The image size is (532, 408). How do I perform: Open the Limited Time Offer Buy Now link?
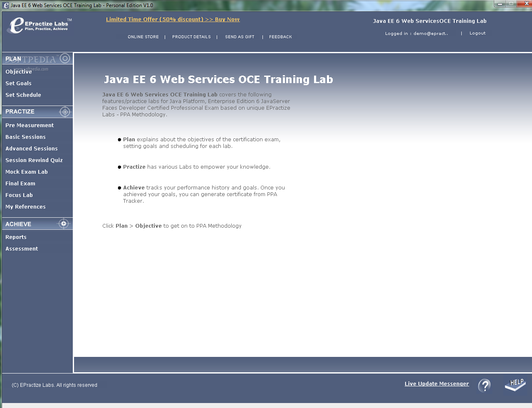point(173,20)
